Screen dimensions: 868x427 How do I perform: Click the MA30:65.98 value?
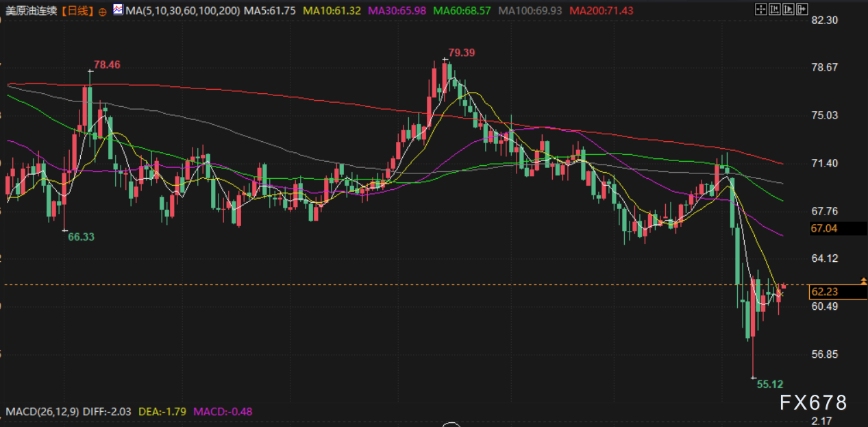click(397, 10)
